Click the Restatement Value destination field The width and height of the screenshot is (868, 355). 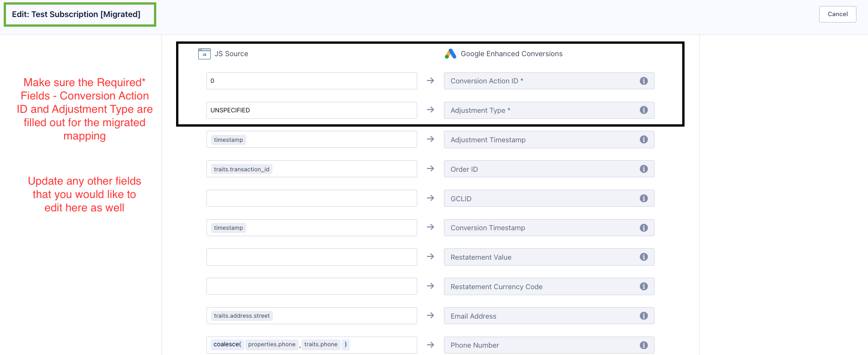pyautogui.click(x=549, y=257)
